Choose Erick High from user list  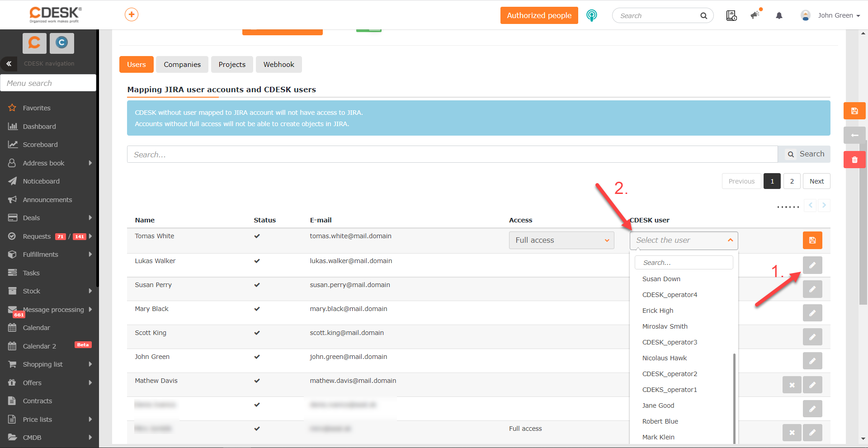658,311
